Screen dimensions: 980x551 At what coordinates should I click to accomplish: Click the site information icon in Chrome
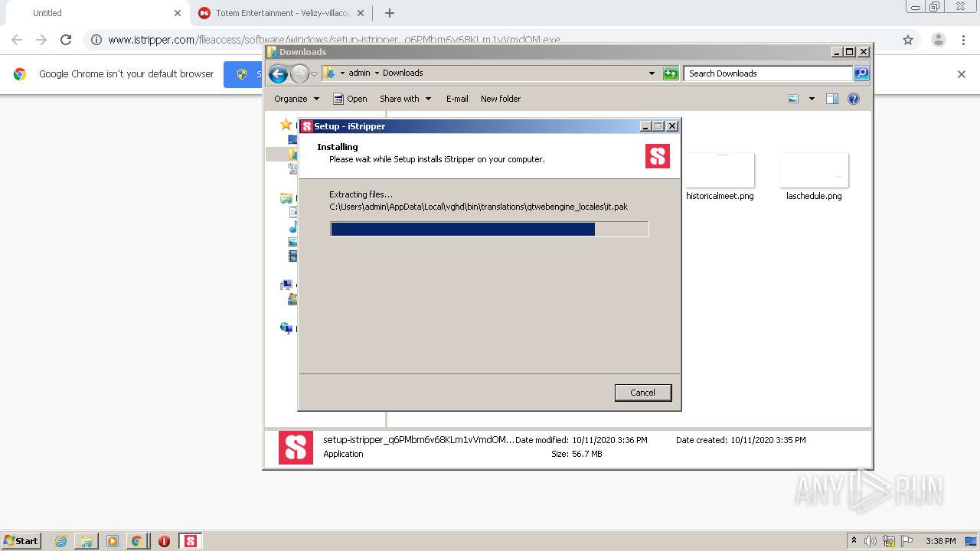(96, 40)
